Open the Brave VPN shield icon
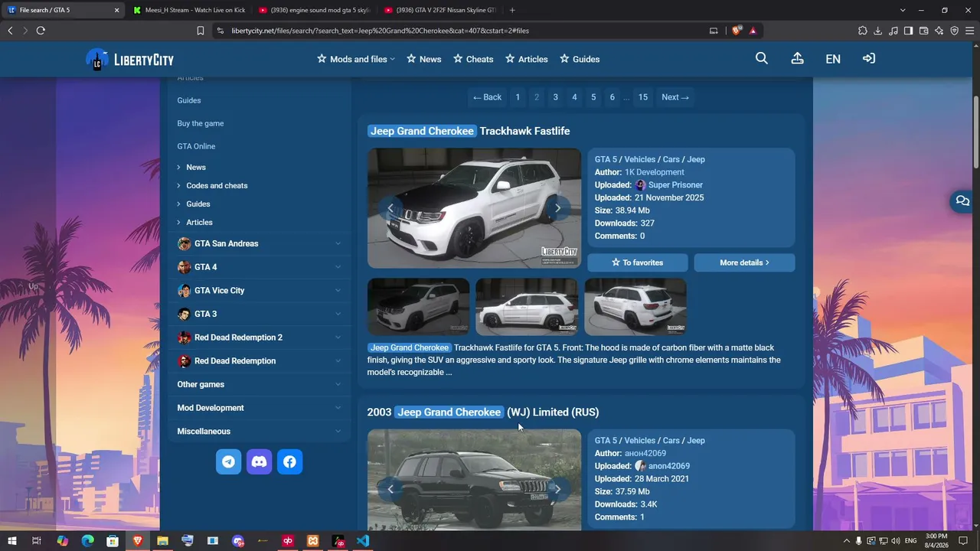 click(x=955, y=31)
